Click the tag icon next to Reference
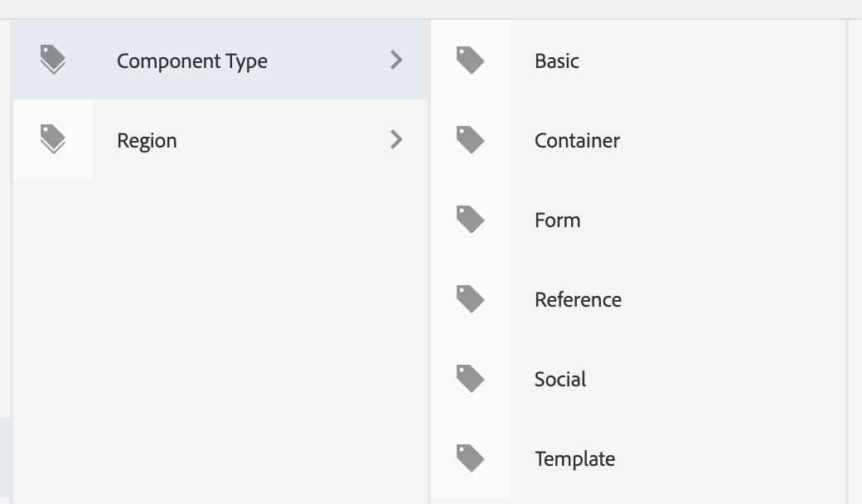This screenshot has width=862, height=504. (x=470, y=298)
